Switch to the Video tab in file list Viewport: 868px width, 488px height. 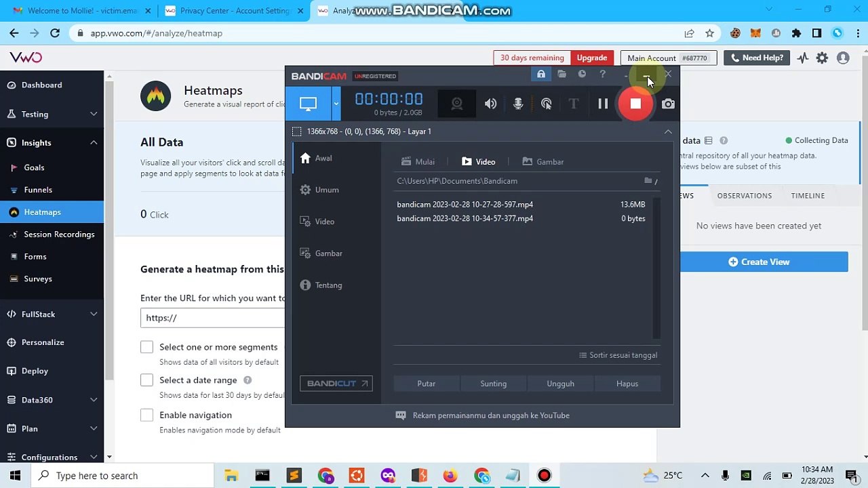479,161
